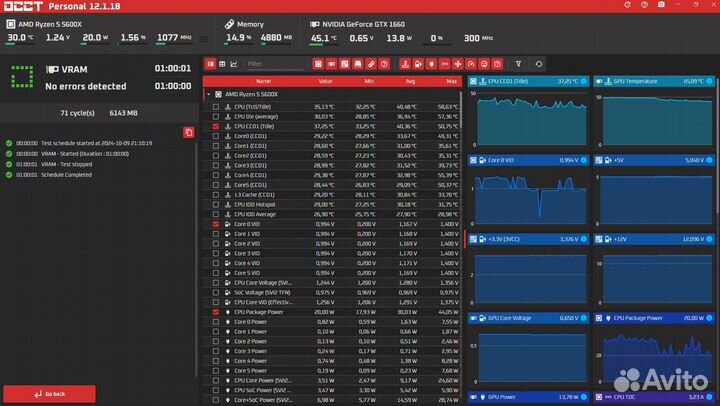720x406 pixels.
Task: Toggle the other-hardware question mark filter
Action: [x=384, y=64]
